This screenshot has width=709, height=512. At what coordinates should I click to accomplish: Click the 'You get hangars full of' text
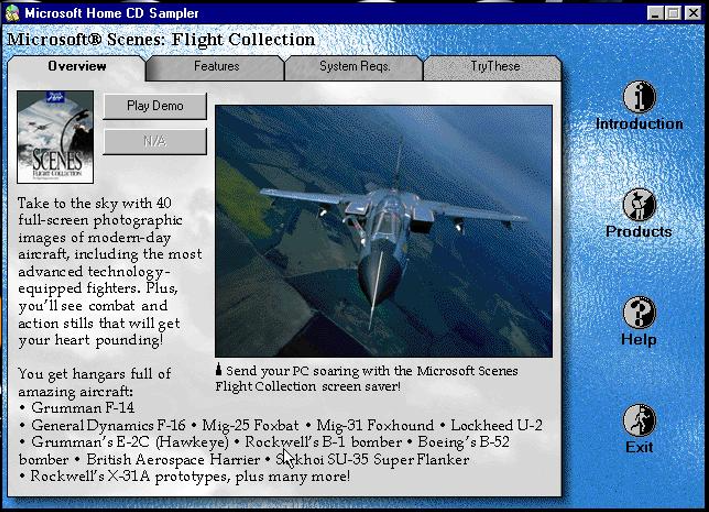[95, 375]
